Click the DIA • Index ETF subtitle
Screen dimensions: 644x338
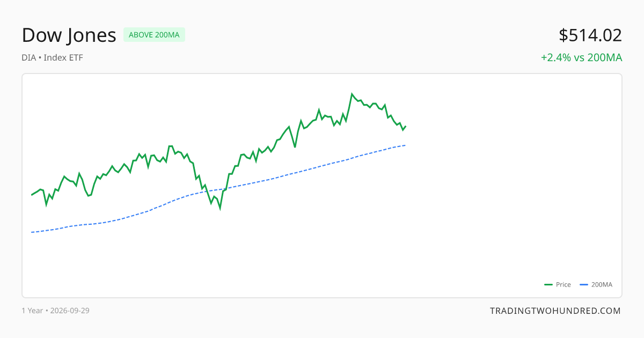point(53,57)
